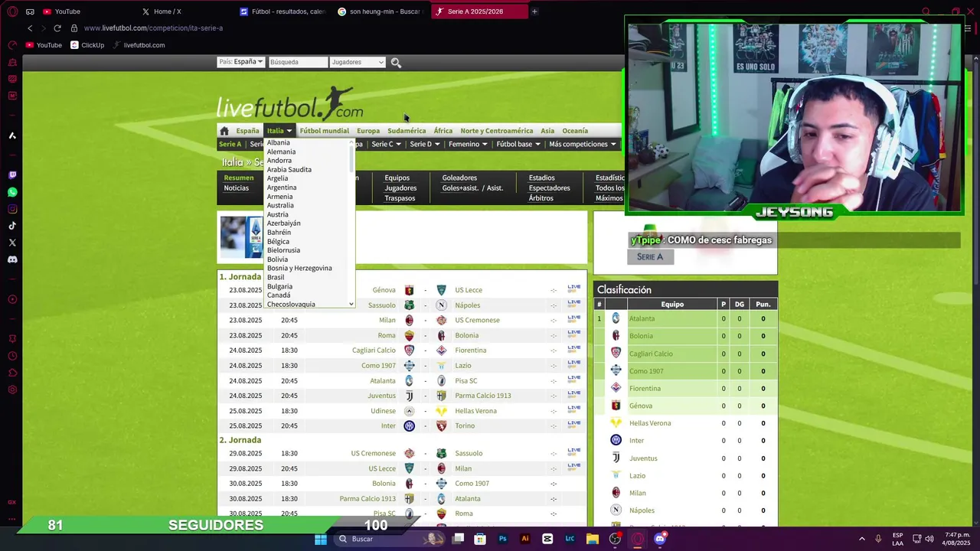Open the sidebar history clock icon
980x551 pixels.
[x=12, y=356]
